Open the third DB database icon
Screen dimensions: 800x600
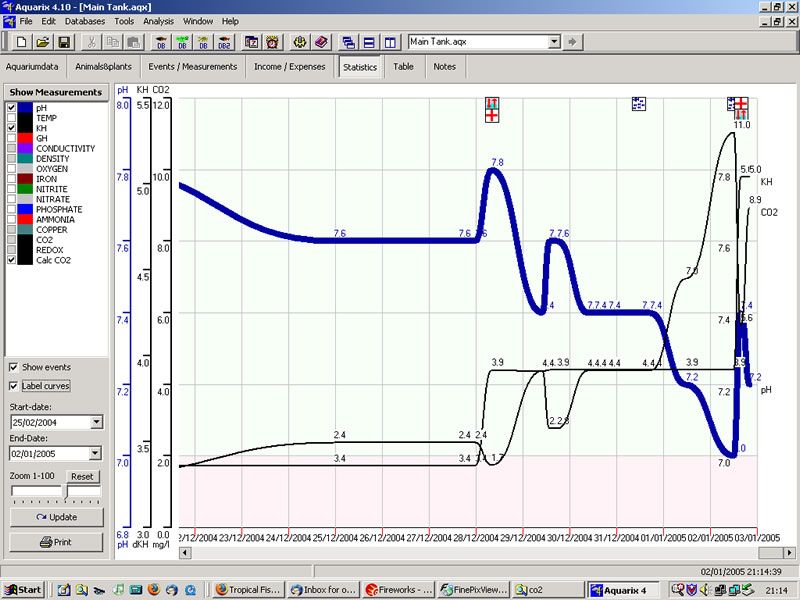[203, 42]
